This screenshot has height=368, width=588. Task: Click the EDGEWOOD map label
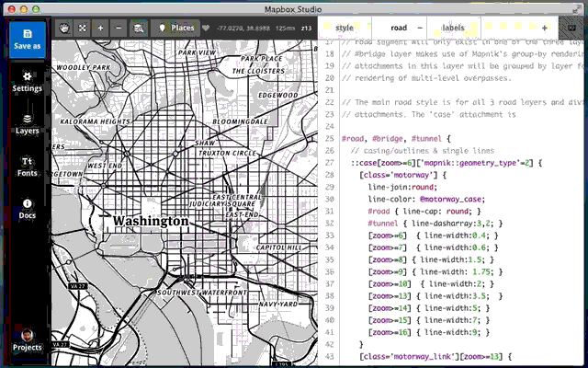pos(277,96)
